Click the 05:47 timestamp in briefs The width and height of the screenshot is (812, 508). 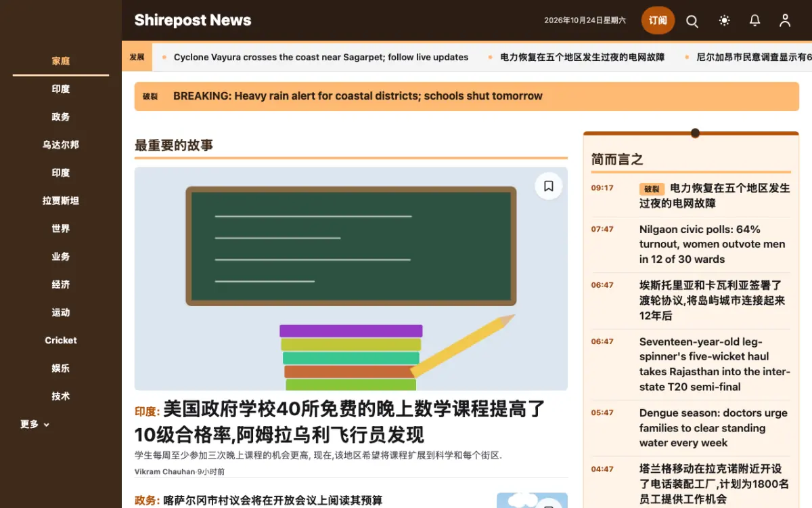(x=602, y=412)
